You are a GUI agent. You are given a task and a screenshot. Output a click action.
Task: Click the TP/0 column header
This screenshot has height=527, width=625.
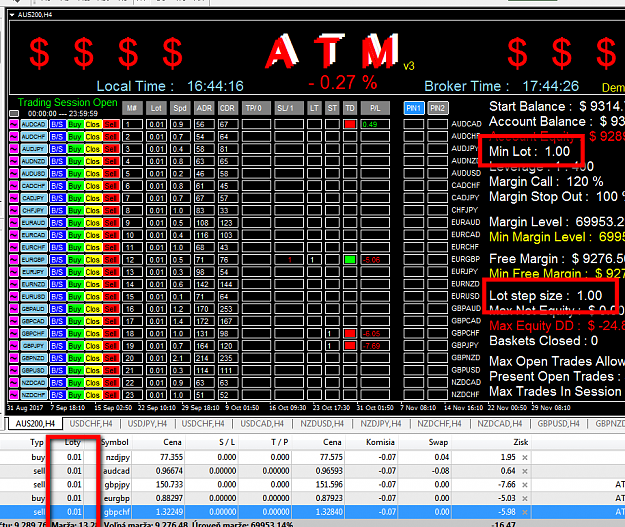tap(254, 108)
